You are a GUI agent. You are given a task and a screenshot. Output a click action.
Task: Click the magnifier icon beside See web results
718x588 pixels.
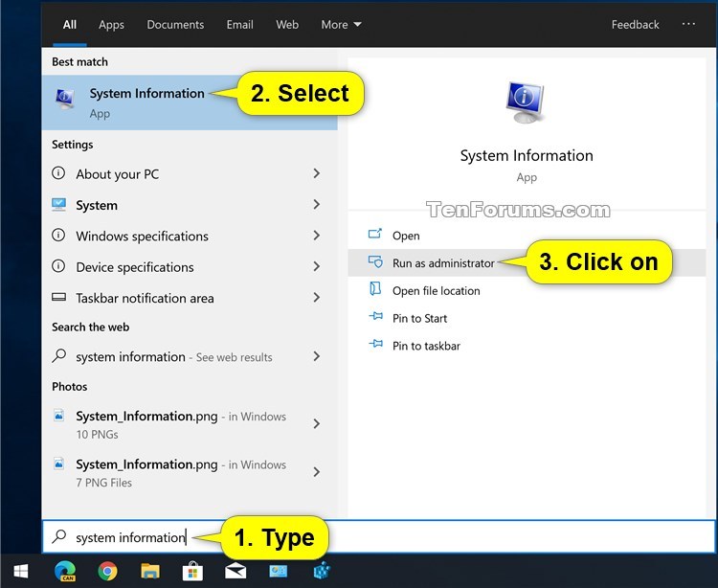tap(59, 355)
